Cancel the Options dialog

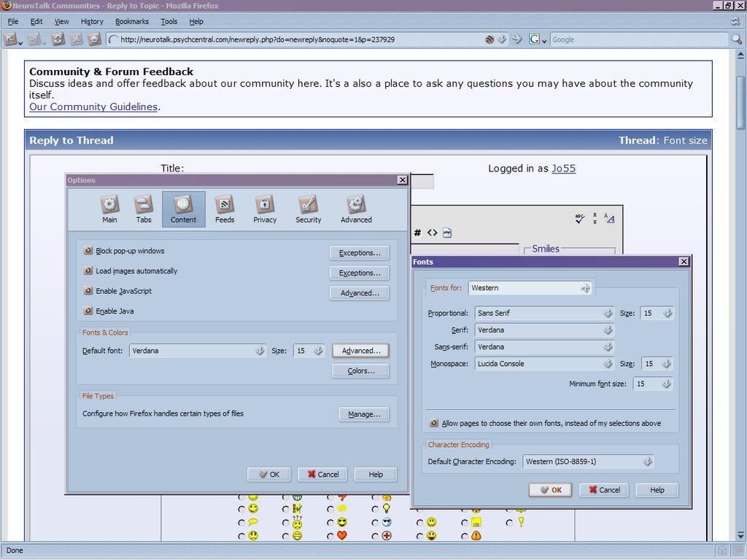[322, 474]
